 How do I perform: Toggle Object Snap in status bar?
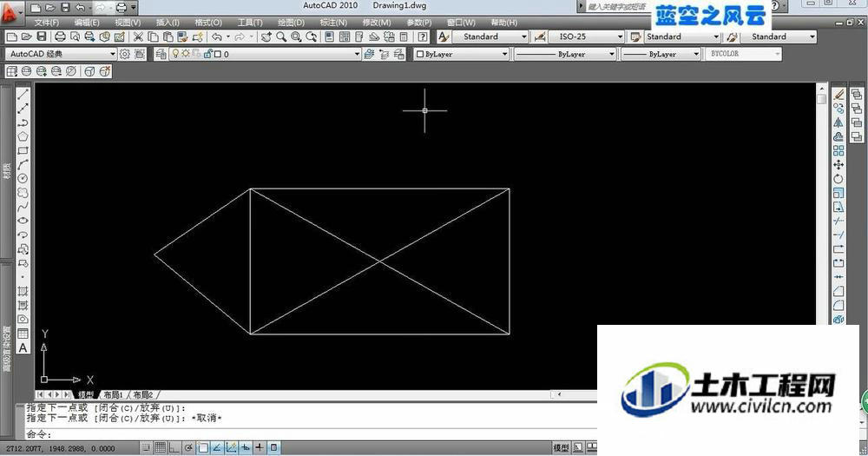(203, 447)
